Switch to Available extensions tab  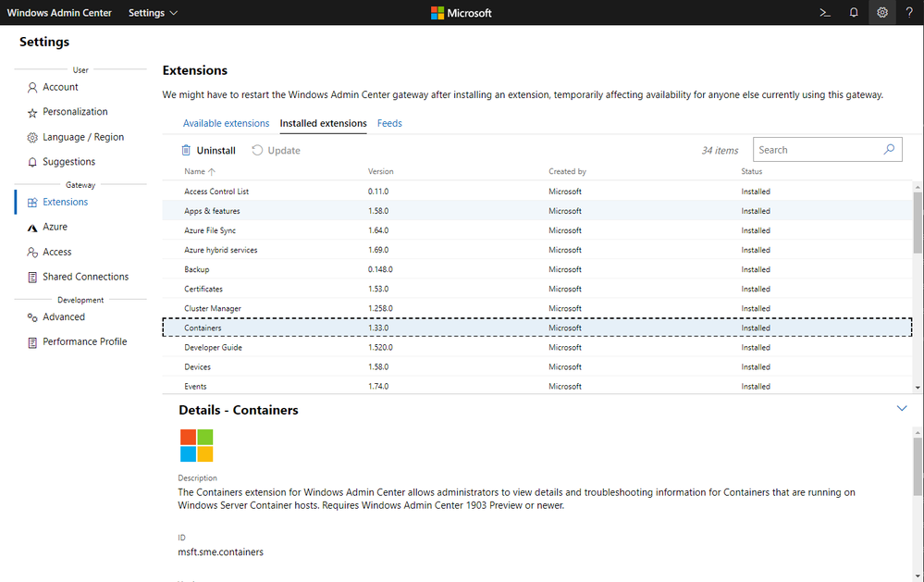[226, 123]
